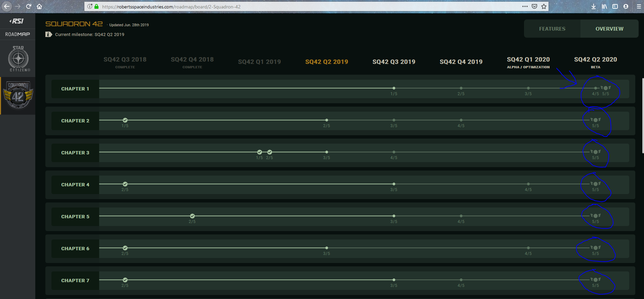Select the Squadron 42 badge in the sidebar
Screen dimensions: 644x299
pos(18,96)
